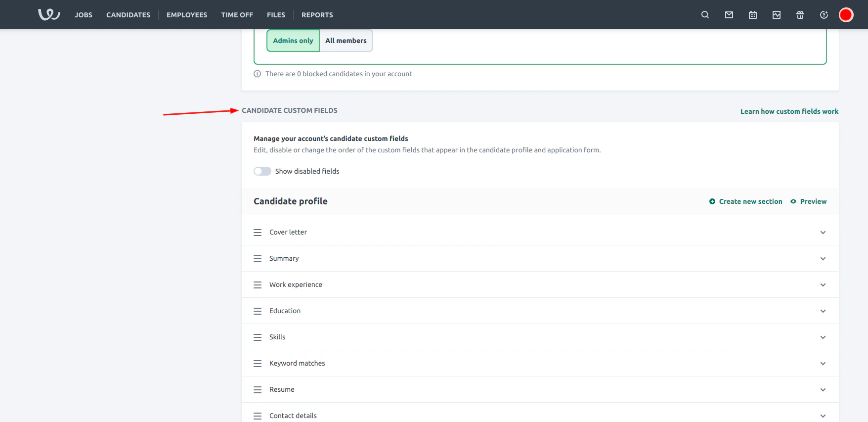Open the search icon in the header
This screenshot has width=868, height=422.
coord(705,15)
